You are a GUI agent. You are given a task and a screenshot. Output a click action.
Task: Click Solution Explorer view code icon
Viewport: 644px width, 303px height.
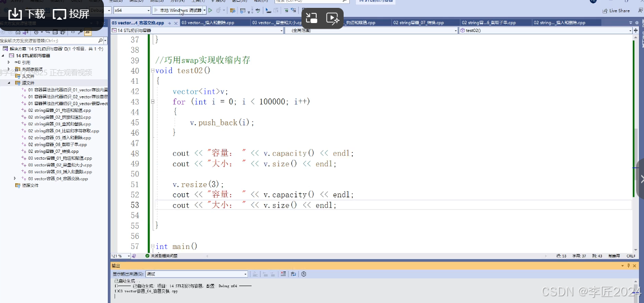(x=74, y=31)
